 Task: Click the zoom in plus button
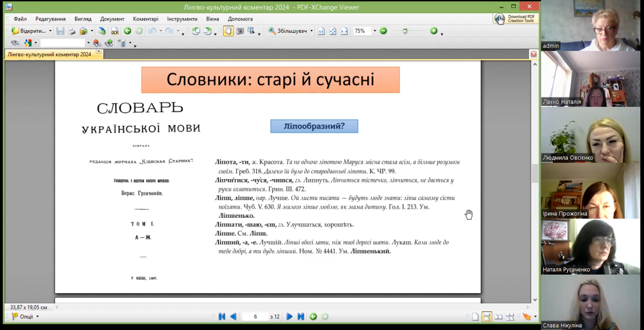(x=434, y=31)
